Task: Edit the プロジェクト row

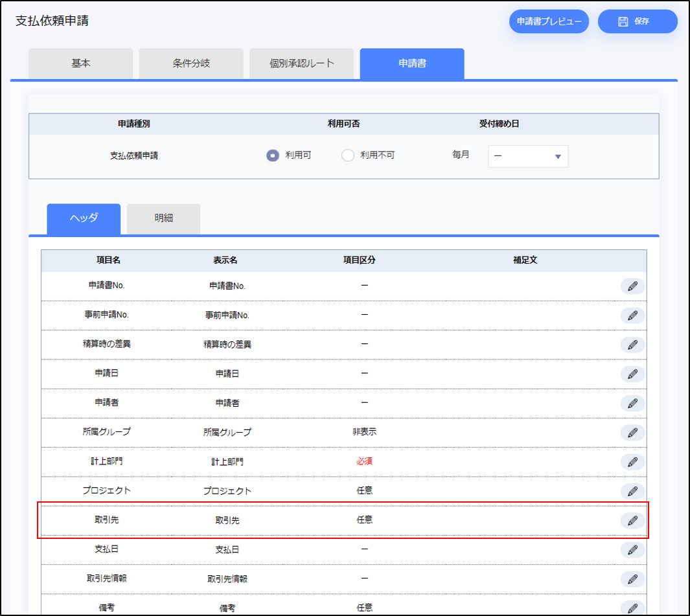Action: 632,491
